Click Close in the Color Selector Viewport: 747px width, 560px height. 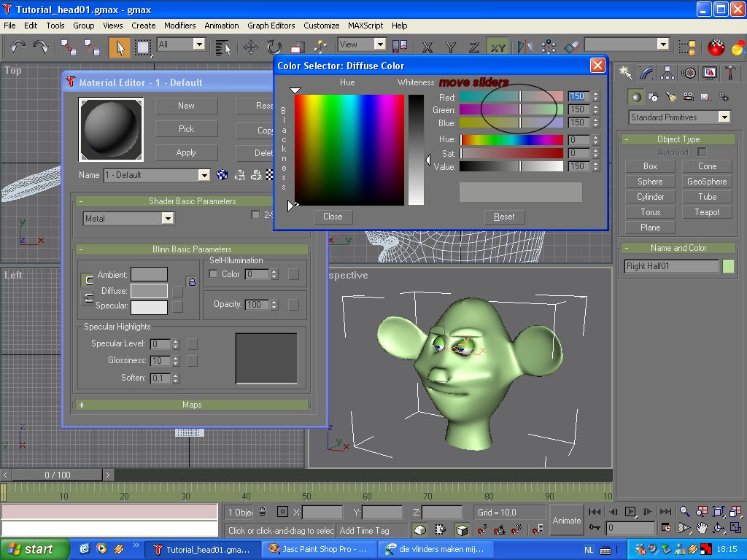pos(333,217)
